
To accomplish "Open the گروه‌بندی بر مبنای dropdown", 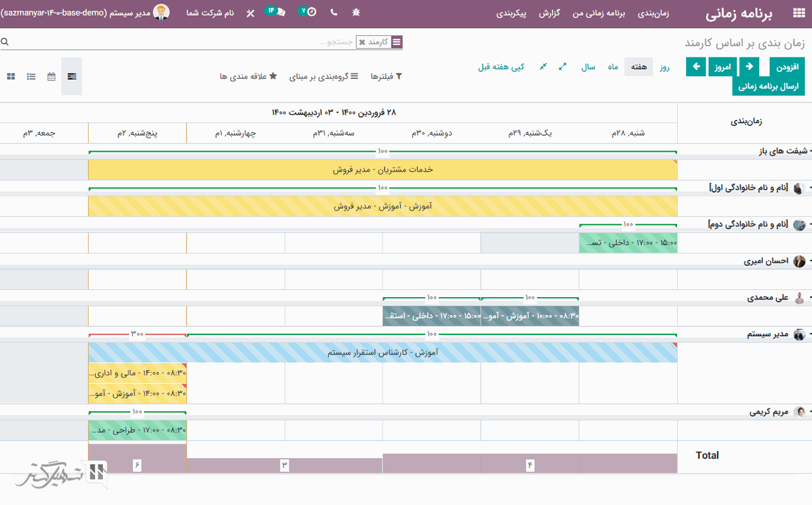I will tap(324, 76).
